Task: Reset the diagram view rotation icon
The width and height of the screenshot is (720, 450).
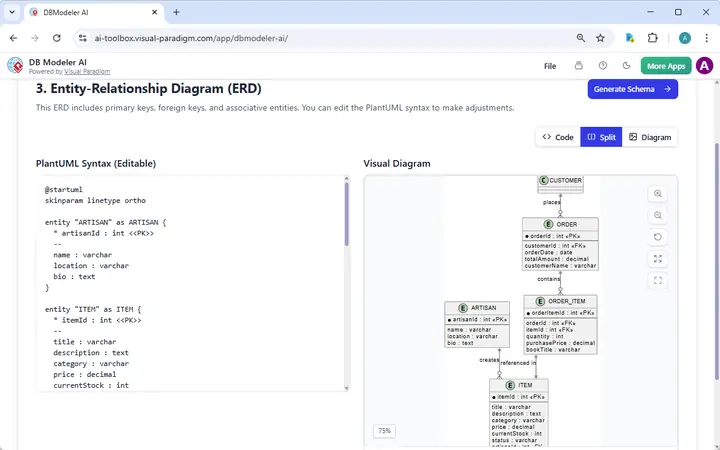Action: (658, 237)
